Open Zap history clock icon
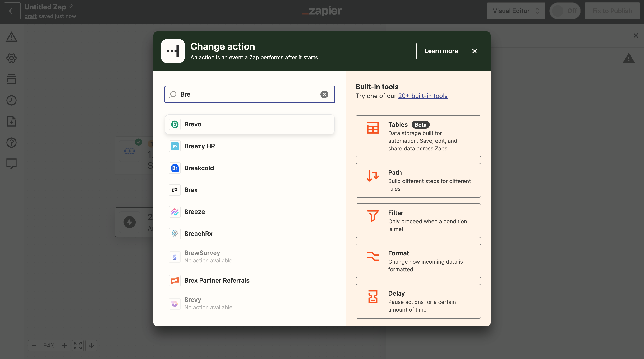 (11, 100)
